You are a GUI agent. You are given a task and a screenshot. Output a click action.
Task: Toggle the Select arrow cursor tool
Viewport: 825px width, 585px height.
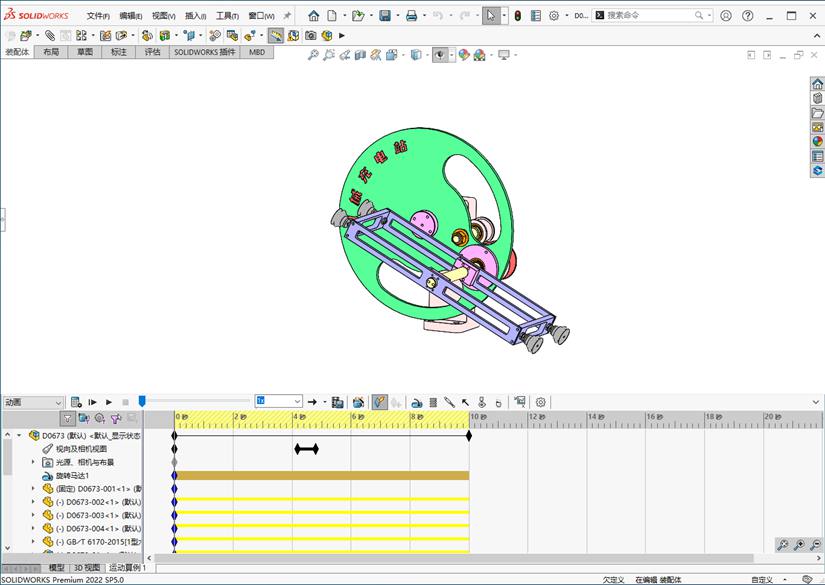pos(491,16)
